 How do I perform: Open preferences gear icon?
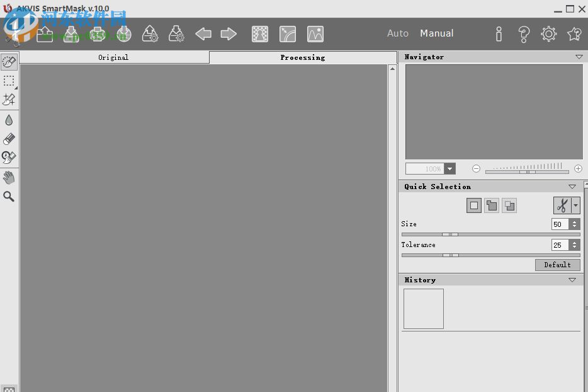[x=548, y=34]
